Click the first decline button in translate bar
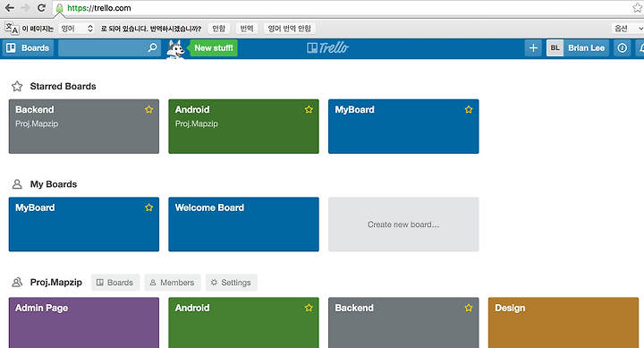644x348 pixels. (x=218, y=29)
